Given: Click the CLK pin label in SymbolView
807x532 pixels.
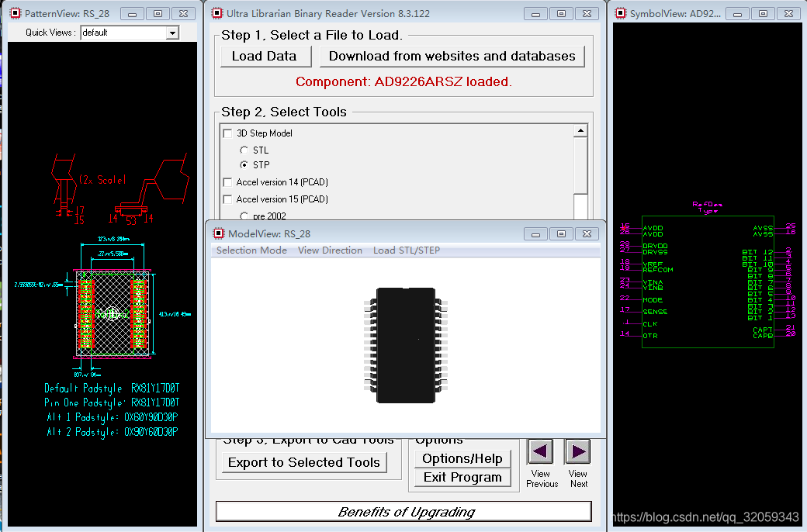Looking at the screenshot, I should [x=650, y=324].
